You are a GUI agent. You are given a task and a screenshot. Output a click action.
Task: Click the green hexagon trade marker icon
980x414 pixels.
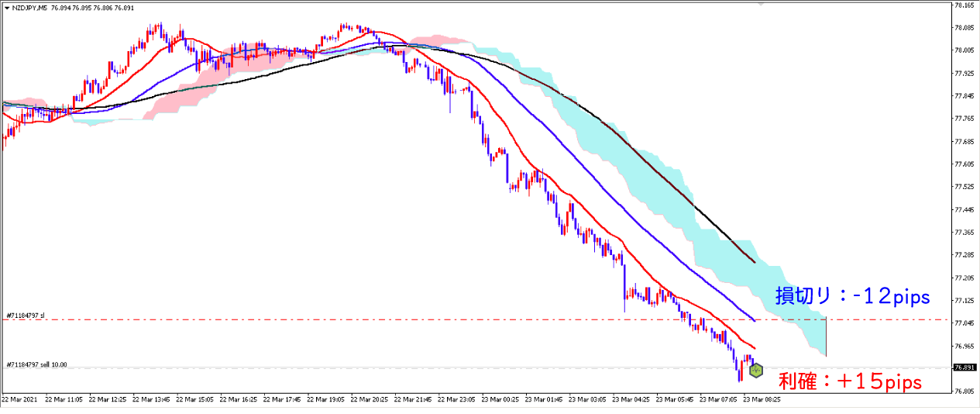pyautogui.click(x=756, y=371)
